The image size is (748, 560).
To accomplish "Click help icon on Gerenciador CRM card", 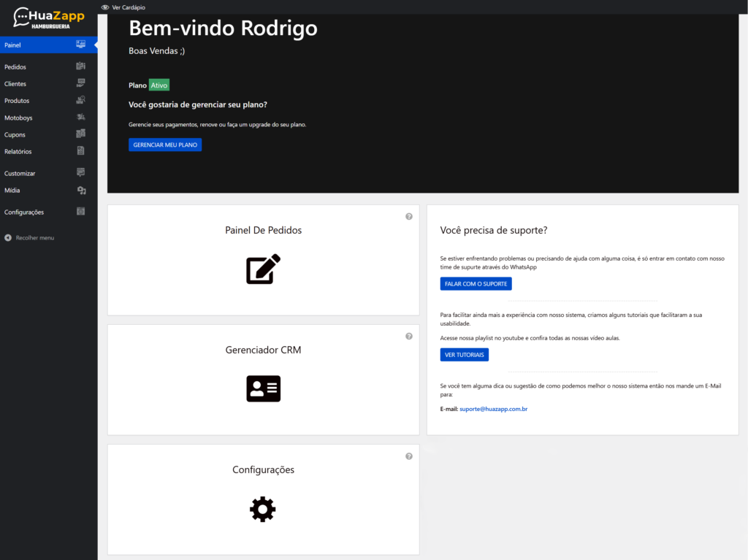I will pyautogui.click(x=409, y=337).
